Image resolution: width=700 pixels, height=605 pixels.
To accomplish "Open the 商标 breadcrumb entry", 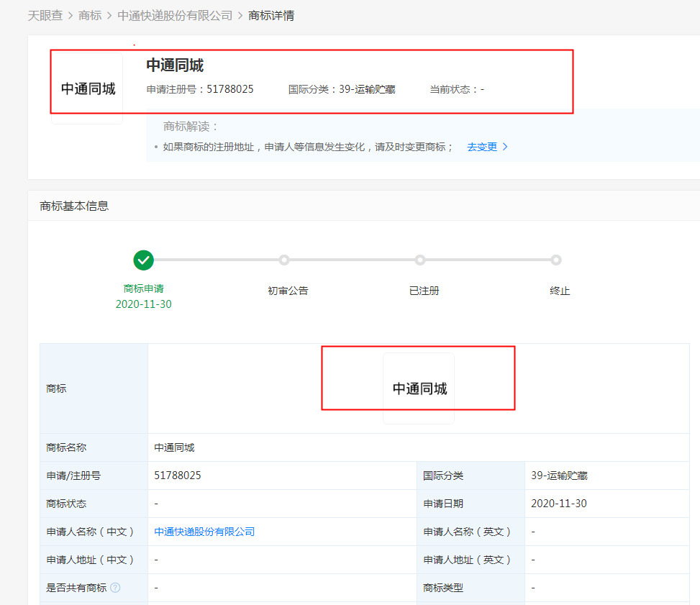I will (x=90, y=14).
